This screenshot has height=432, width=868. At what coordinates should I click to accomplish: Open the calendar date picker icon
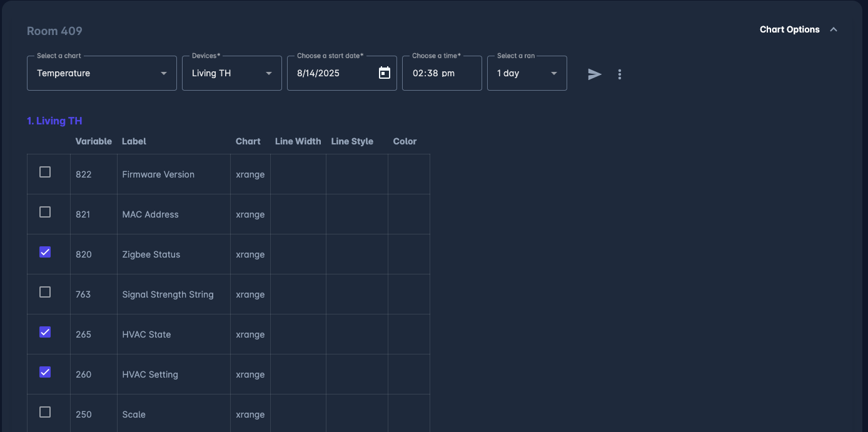[x=385, y=73]
